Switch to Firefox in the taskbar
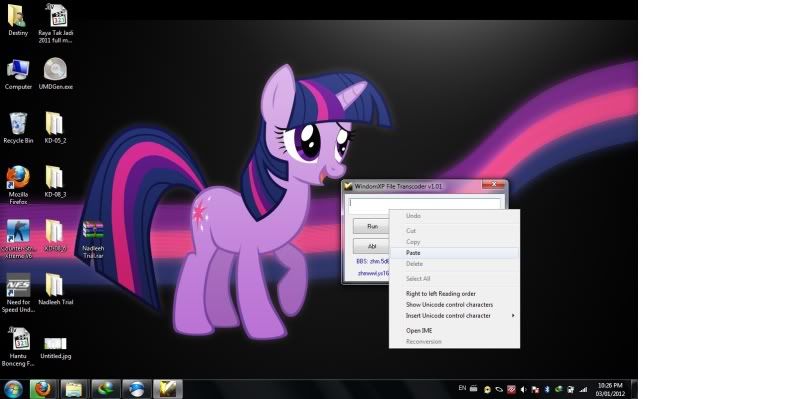The height and width of the screenshot is (399, 798). 44,389
